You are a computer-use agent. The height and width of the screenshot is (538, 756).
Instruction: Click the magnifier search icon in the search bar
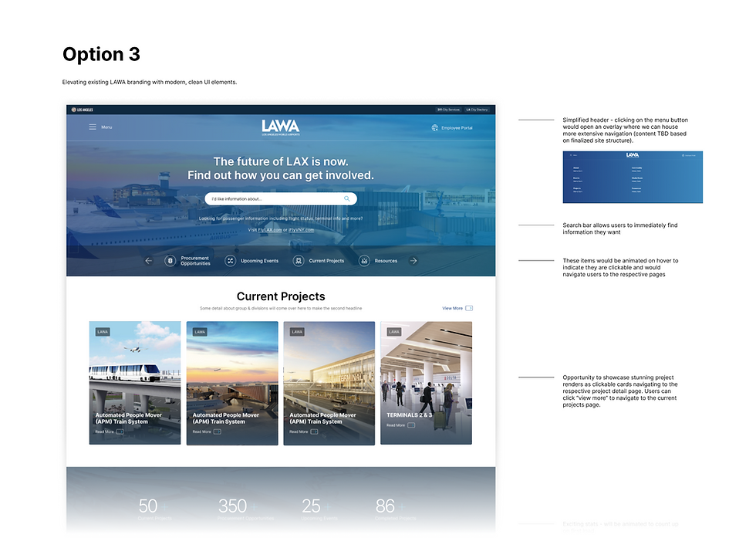point(346,199)
